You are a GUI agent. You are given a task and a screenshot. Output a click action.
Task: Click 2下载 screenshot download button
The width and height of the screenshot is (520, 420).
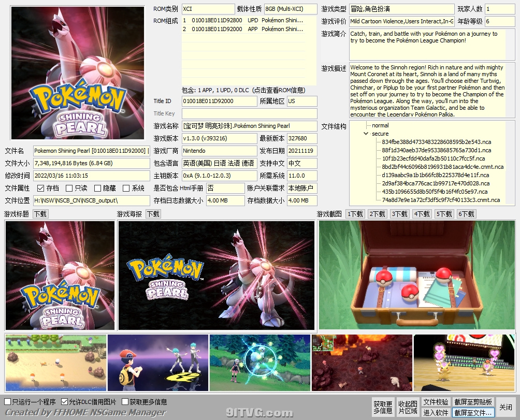tap(378, 214)
